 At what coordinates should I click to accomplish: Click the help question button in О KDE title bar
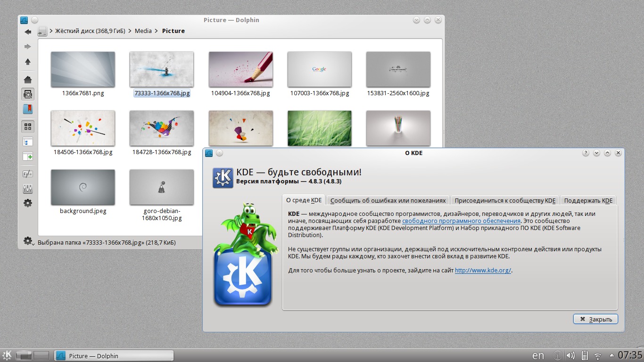pos(586,153)
